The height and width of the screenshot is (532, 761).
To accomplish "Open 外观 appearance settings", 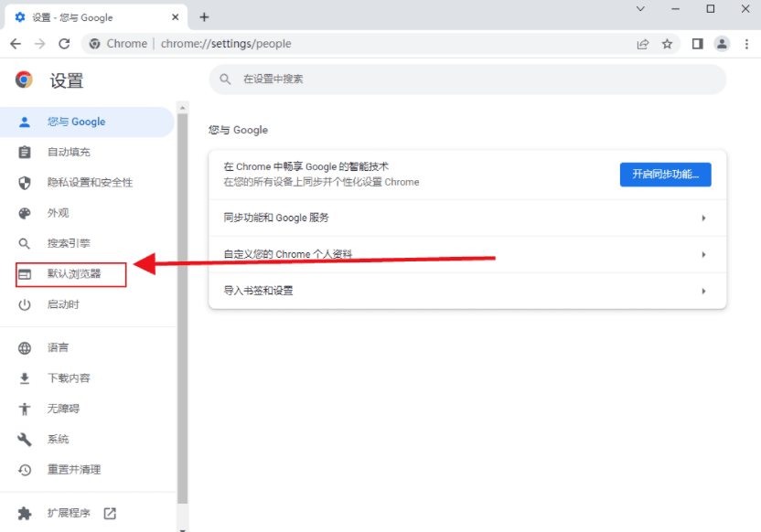I will (x=58, y=213).
